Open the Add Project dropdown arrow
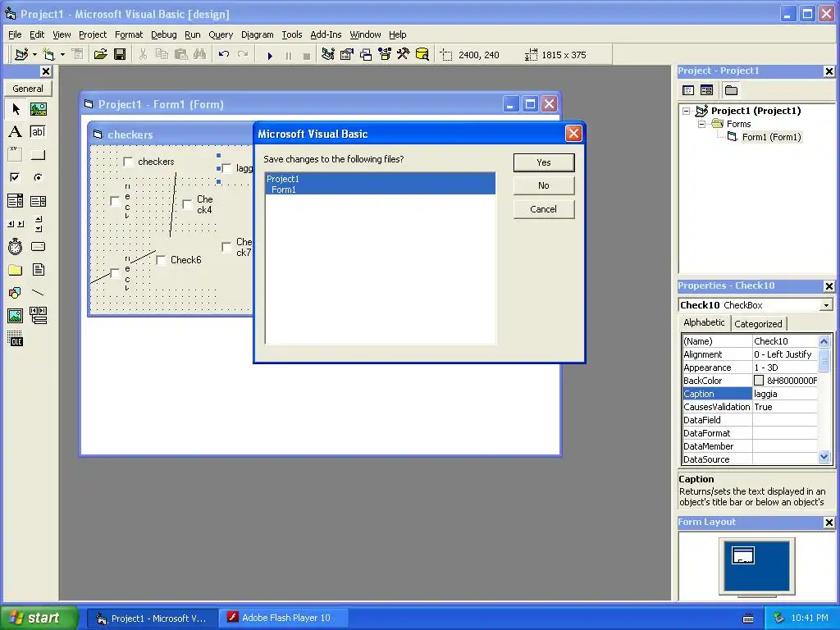Image resolution: width=840 pixels, height=630 pixels. (x=34, y=54)
